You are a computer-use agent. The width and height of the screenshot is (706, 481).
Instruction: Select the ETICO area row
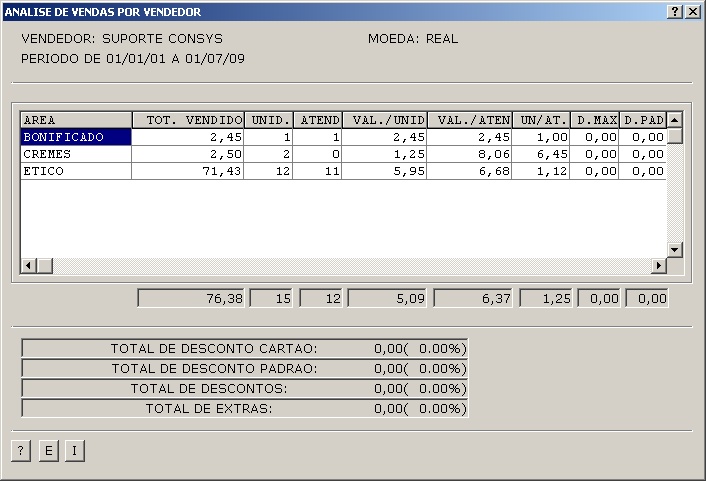[x=76, y=171]
